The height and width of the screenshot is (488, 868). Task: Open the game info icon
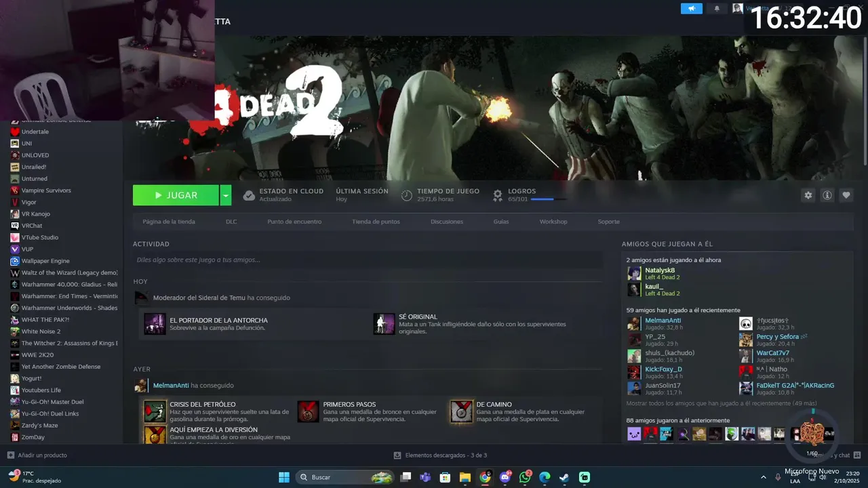coord(827,195)
